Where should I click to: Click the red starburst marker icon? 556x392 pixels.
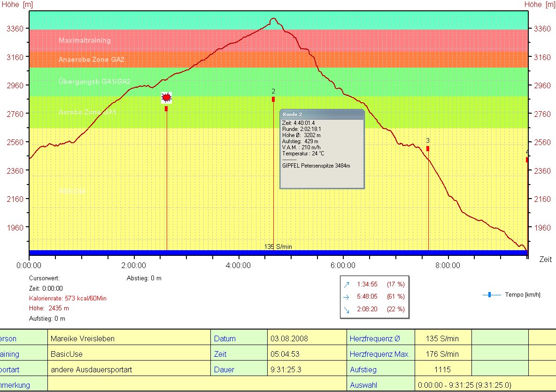coord(166,97)
